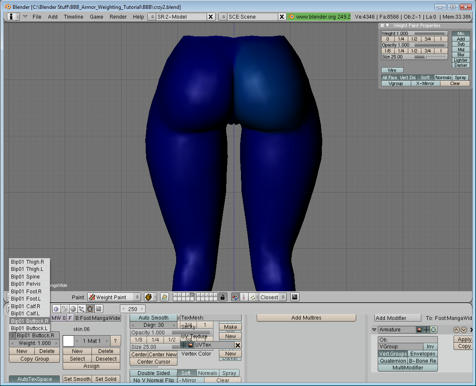Open the Add menu
The width and height of the screenshot is (476, 386).
[53, 17]
